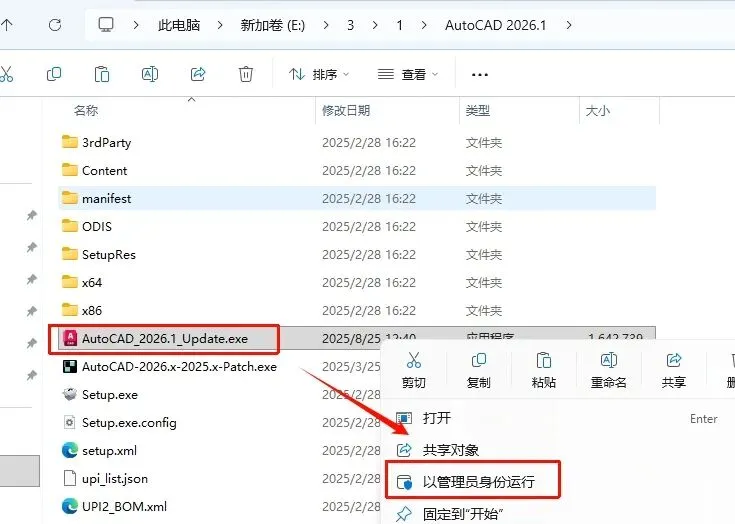The height and width of the screenshot is (524, 735).
Task: Go to folder 1 in address bar
Action: [399, 25]
